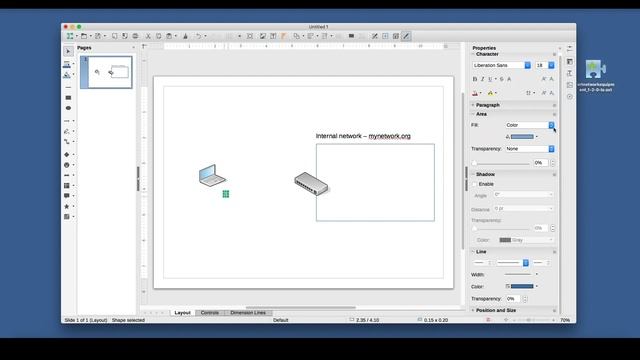
Task: Click the Cut scissors icon
Action: click(x=148, y=36)
